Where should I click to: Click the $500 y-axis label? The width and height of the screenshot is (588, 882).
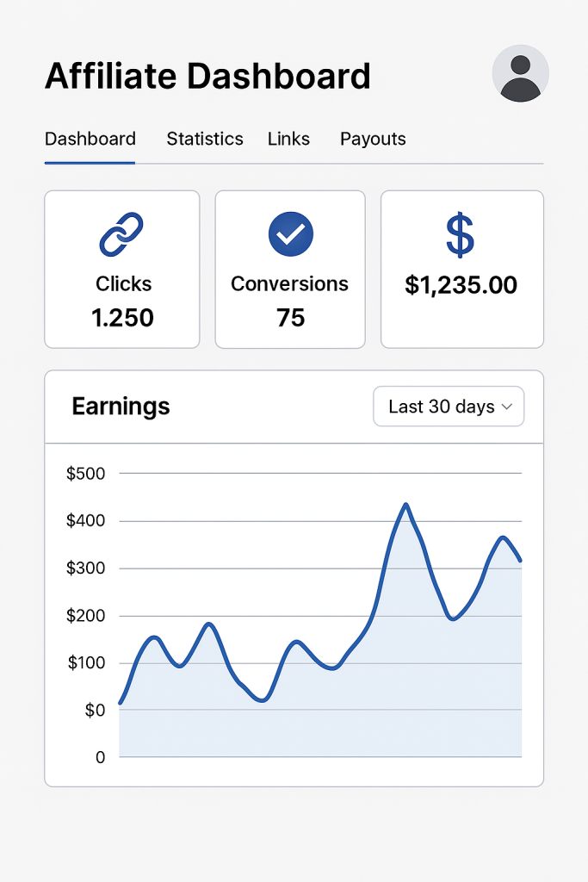[x=85, y=473]
